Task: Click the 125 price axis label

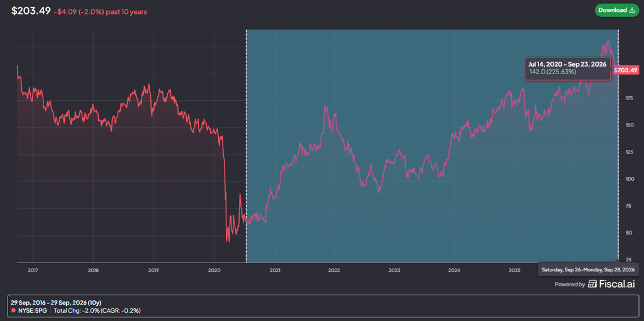Action: (x=629, y=152)
